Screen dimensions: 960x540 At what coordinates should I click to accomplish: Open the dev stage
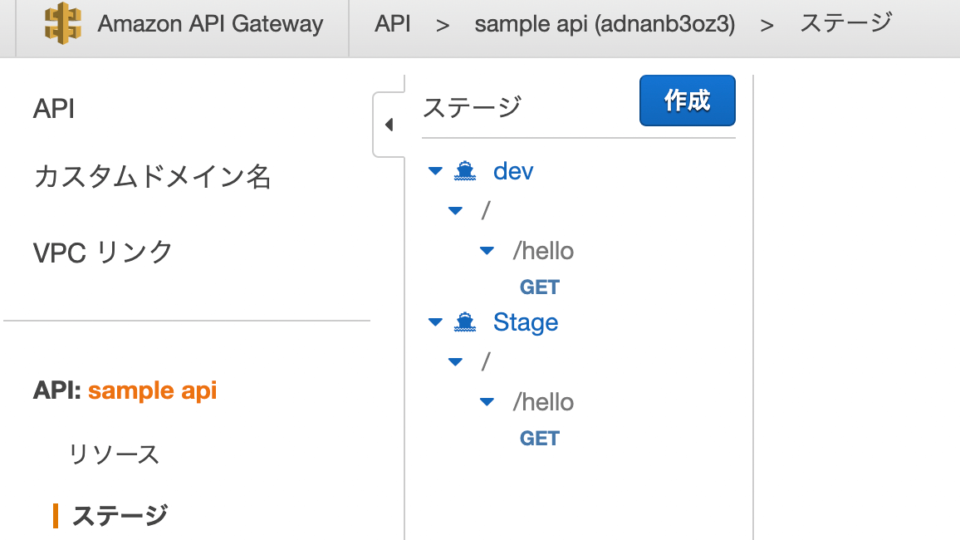click(x=513, y=171)
